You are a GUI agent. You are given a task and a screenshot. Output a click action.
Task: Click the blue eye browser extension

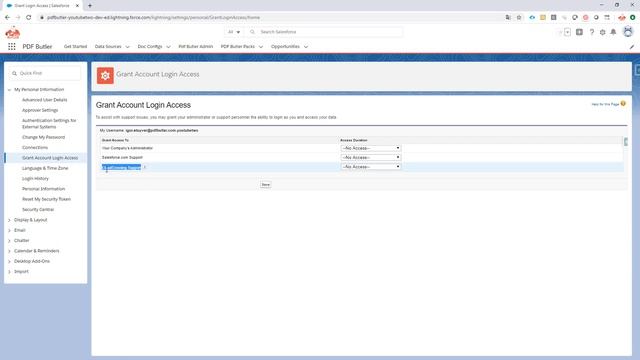(532, 18)
